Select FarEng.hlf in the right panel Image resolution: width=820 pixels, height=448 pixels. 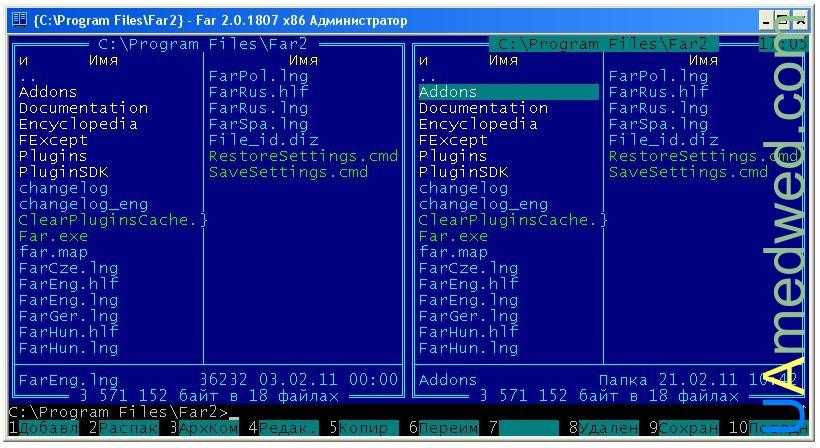pos(468,284)
